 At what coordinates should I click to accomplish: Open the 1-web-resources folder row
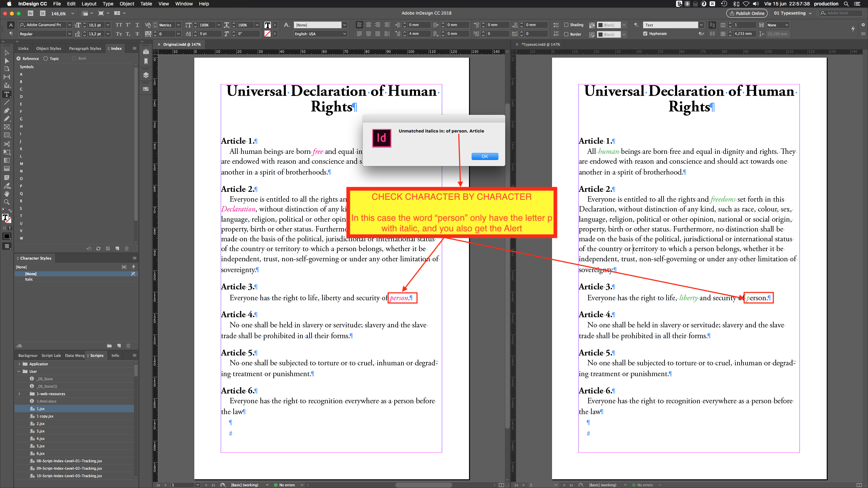point(74,394)
